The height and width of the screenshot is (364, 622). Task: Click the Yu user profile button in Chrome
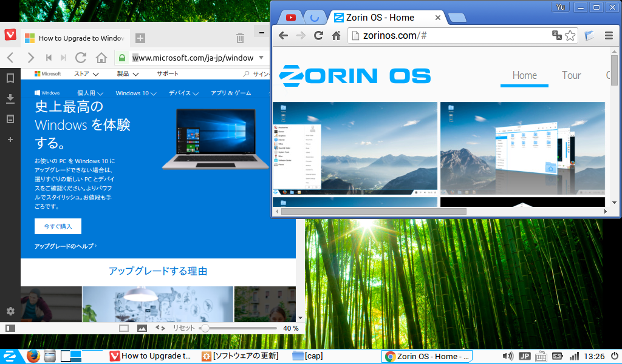click(x=560, y=7)
